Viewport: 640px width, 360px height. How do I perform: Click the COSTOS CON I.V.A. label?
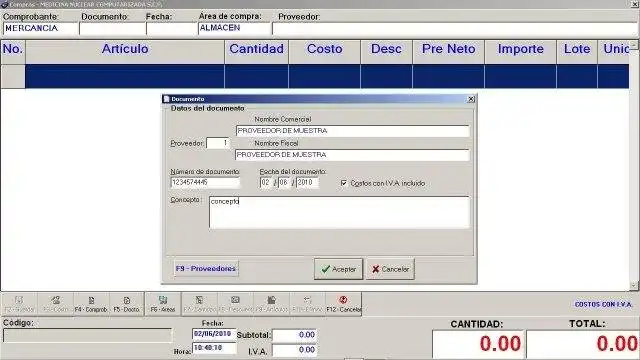(603, 304)
